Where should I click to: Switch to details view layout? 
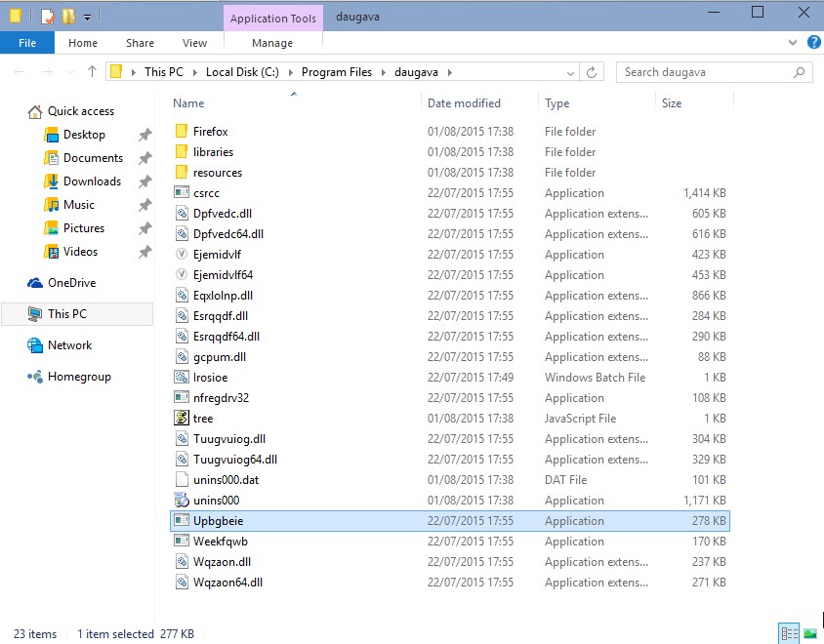789,634
